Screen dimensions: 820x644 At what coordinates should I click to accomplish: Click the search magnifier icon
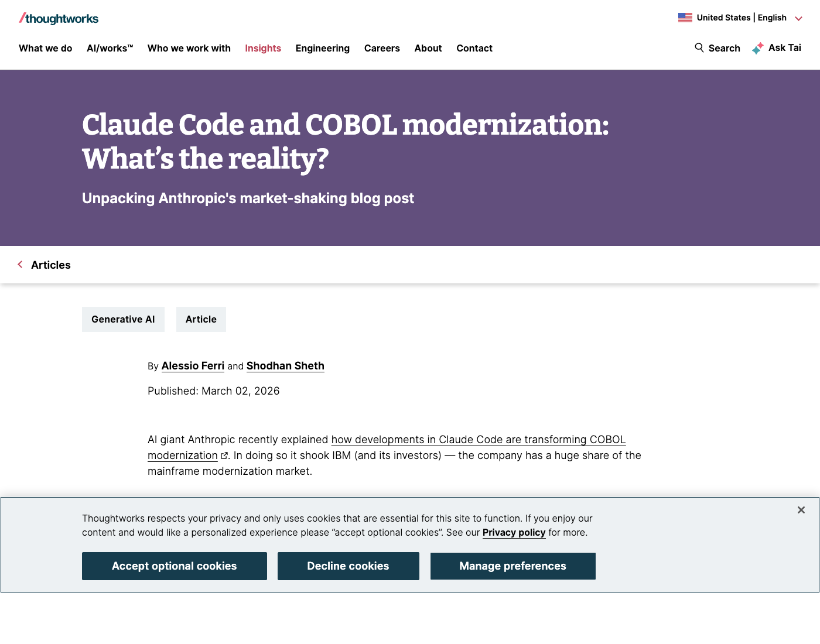699,48
